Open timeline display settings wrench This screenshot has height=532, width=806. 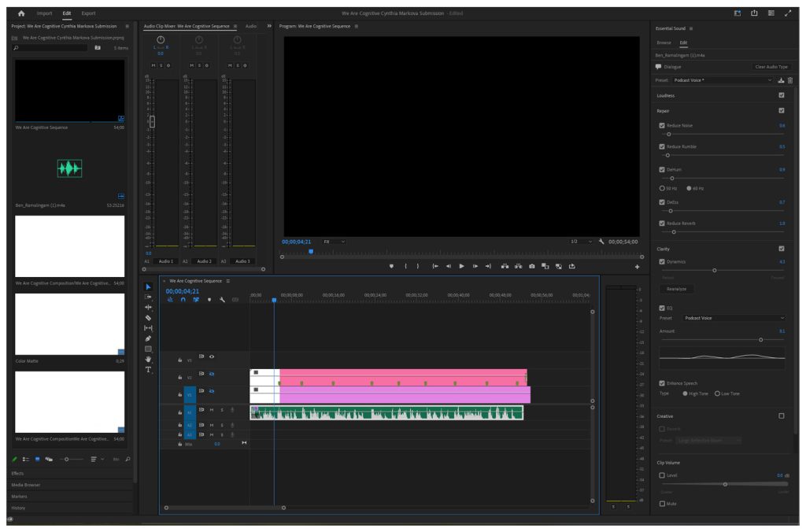(x=223, y=300)
